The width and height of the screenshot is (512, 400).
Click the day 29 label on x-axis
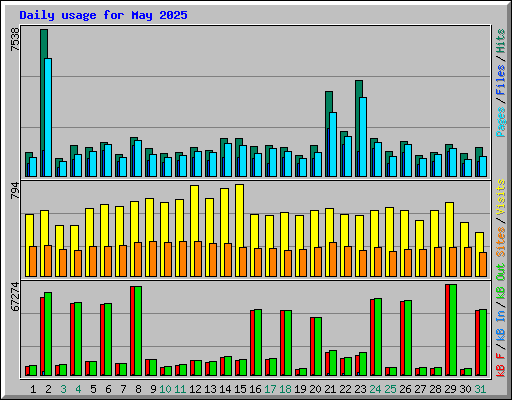[450, 389]
